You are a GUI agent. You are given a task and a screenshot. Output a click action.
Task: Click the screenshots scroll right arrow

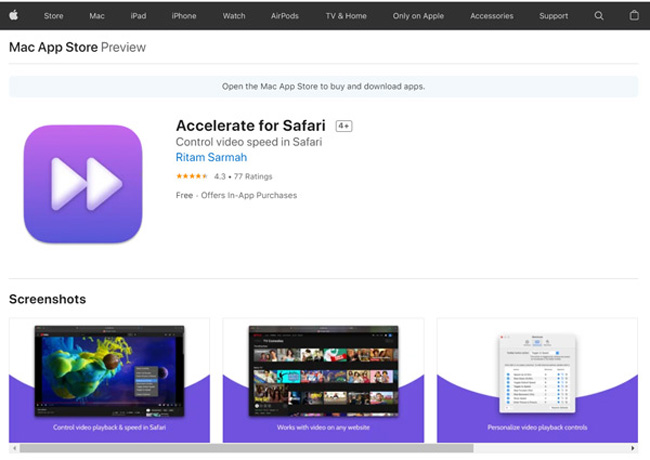(x=633, y=448)
